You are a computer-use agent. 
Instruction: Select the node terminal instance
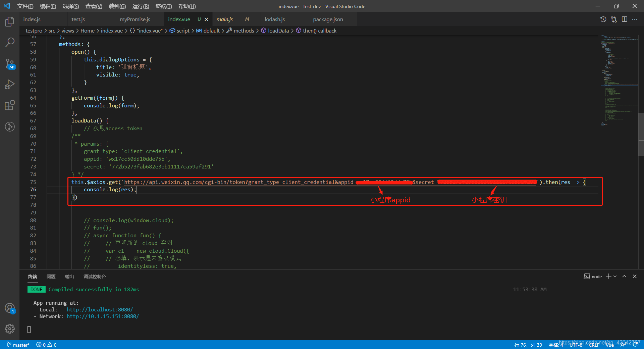593,277
